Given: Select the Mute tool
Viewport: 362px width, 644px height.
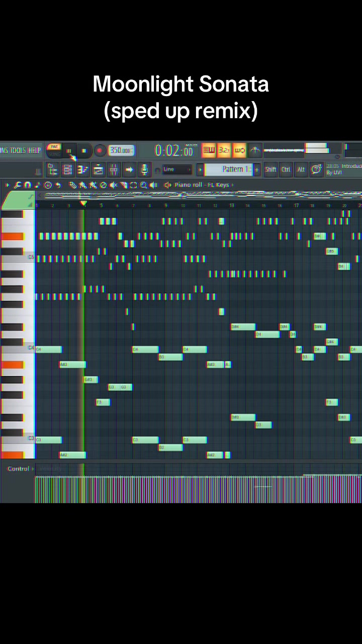Looking at the screenshot, I should coord(114,185).
